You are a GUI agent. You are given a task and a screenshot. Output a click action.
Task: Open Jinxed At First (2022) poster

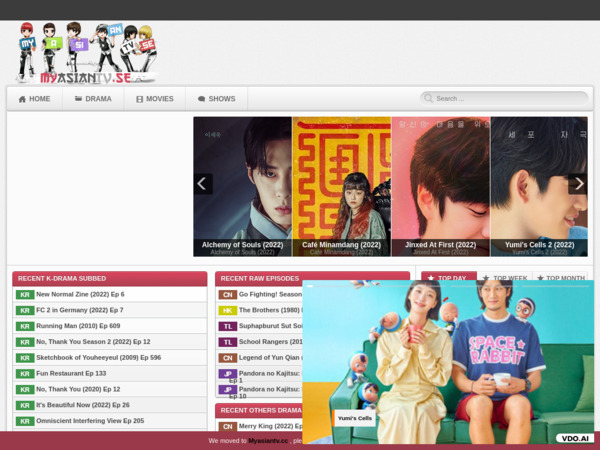441,186
